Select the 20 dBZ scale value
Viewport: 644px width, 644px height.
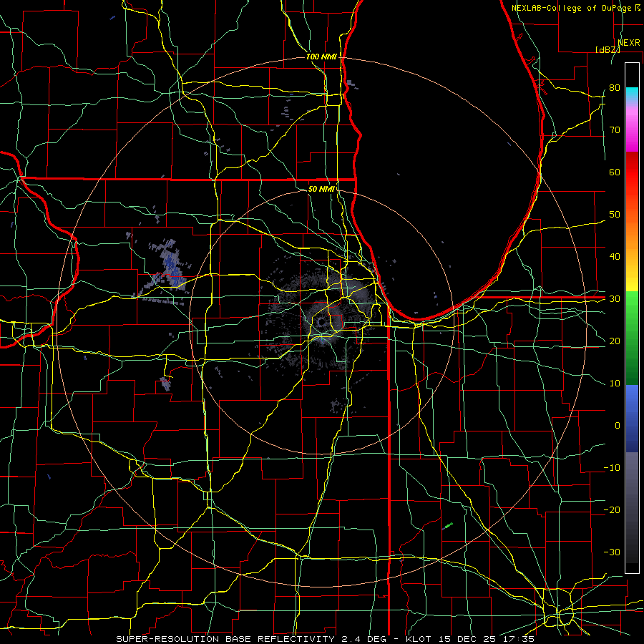click(615, 341)
